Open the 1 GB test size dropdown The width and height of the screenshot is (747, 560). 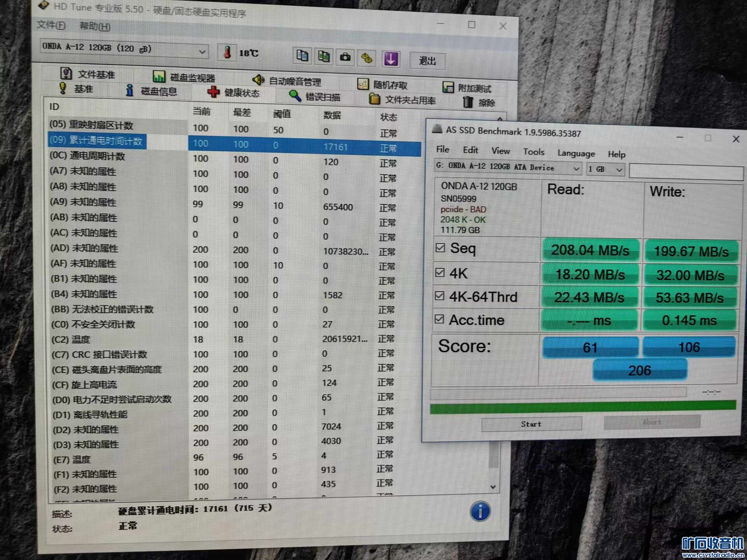point(619,170)
